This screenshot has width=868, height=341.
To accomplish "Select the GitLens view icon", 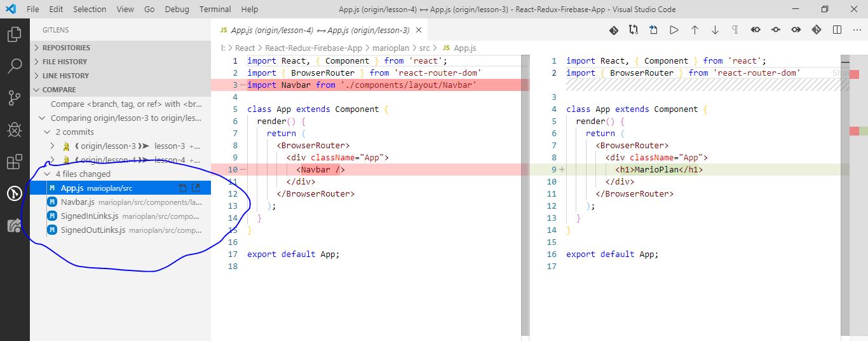I will point(14,193).
